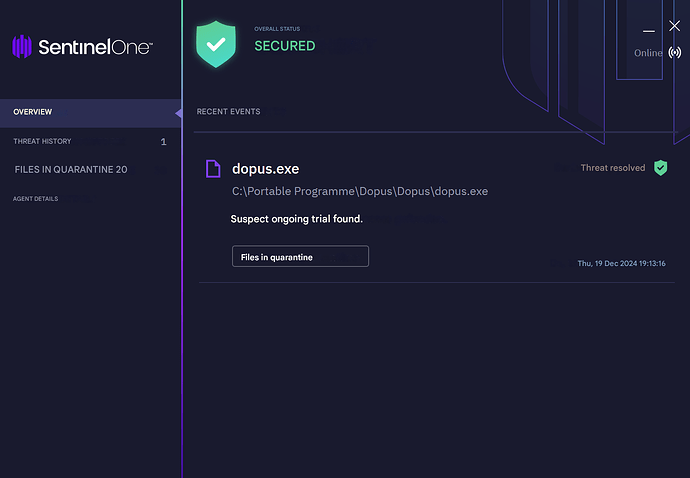Click the C:\Portable Programme\Dopus path text
Screen dimensions: 690x478
tap(360, 191)
